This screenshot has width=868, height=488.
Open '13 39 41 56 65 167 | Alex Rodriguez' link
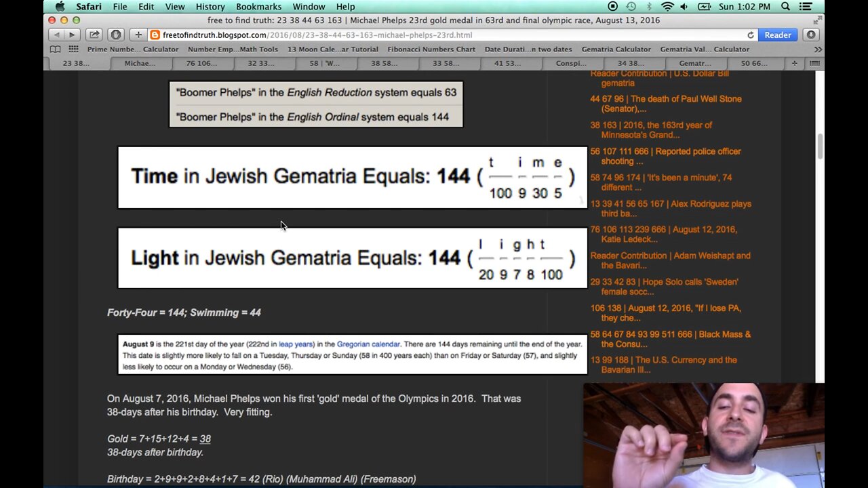tap(671, 209)
